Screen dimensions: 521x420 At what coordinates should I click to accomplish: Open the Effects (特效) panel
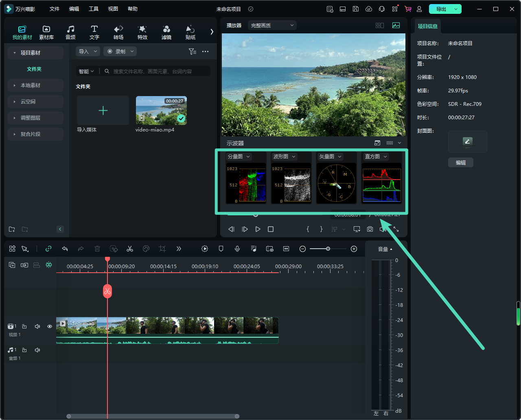[142, 32]
